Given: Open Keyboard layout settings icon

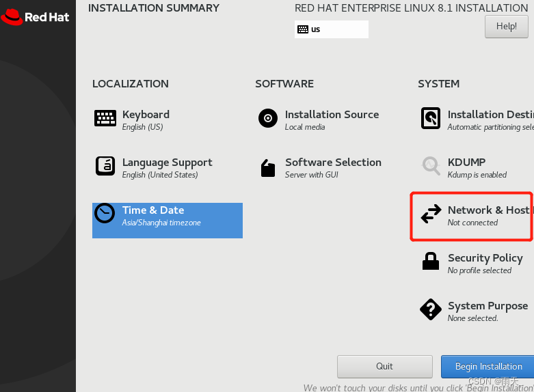Looking at the screenshot, I should [x=105, y=118].
